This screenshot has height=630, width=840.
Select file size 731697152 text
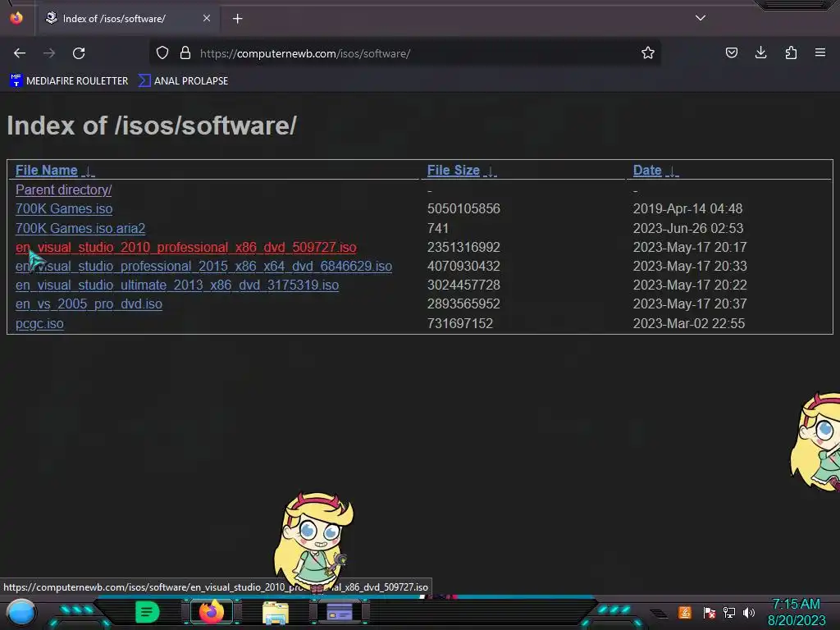click(459, 323)
